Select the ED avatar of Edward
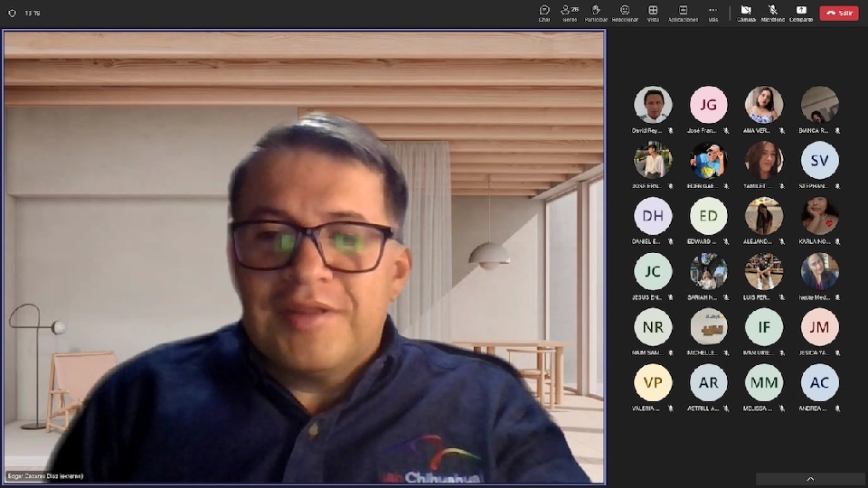Screen dimensions: 868x488 point(709,216)
